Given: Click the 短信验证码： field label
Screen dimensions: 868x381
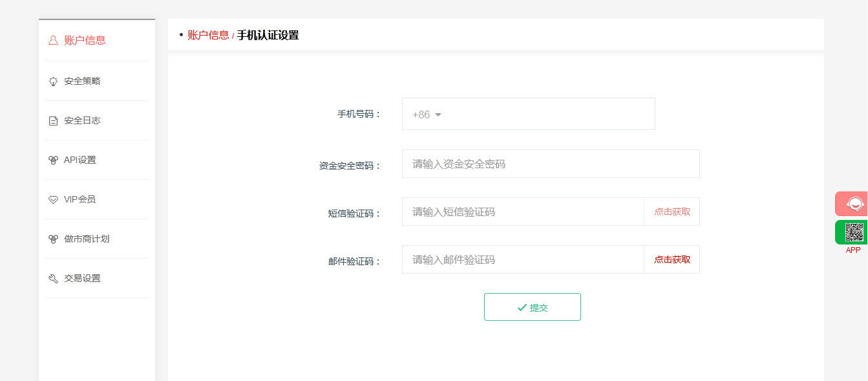Looking at the screenshot, I should [x=355, y=213].
